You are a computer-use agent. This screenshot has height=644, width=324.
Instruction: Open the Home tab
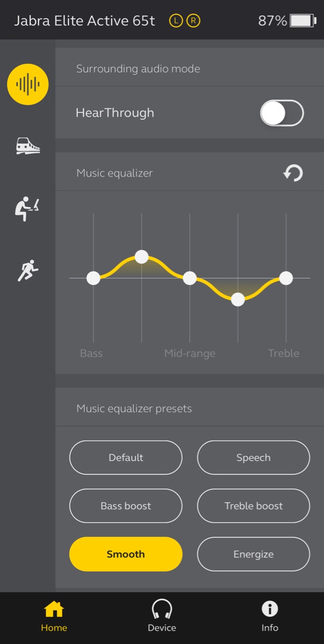[54, 617]
